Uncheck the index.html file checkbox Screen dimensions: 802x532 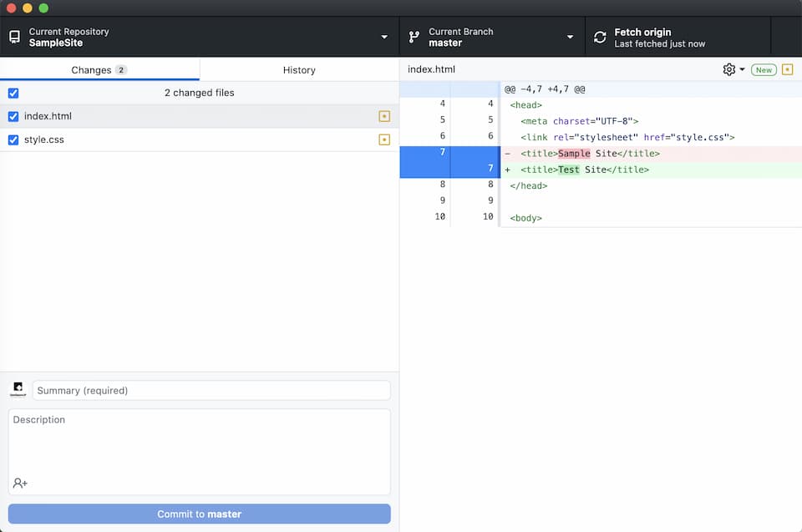point(13,116)
